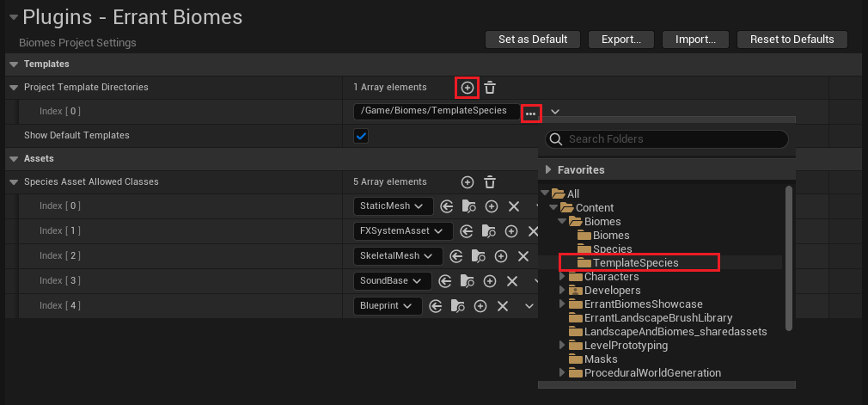Delete all Species Asset Allowed Classes elements

point(489,182)
